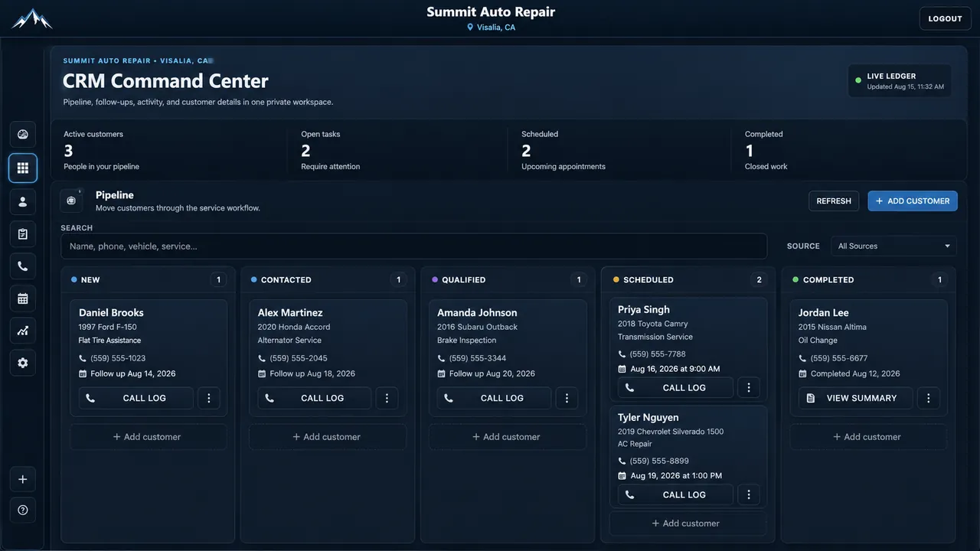980x551 pixels.
Task: Open Jordan Lee more options menu
Action: click(928, 398)
